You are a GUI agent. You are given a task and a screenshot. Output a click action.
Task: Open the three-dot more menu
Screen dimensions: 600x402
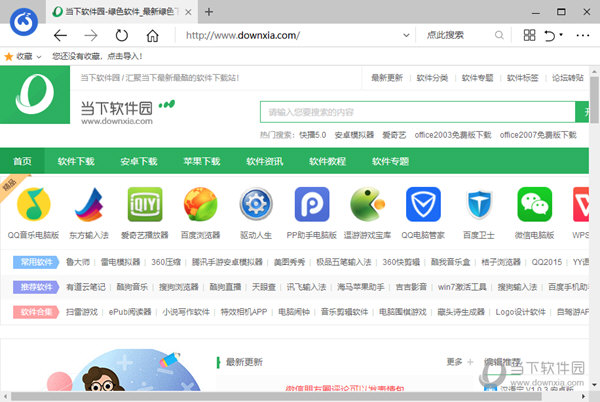pos(583,35)
